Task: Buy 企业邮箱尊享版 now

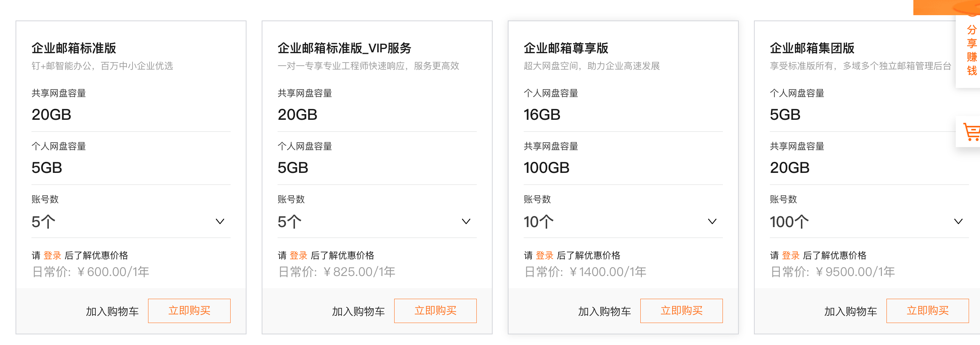Action: click(x=681, y=311)
